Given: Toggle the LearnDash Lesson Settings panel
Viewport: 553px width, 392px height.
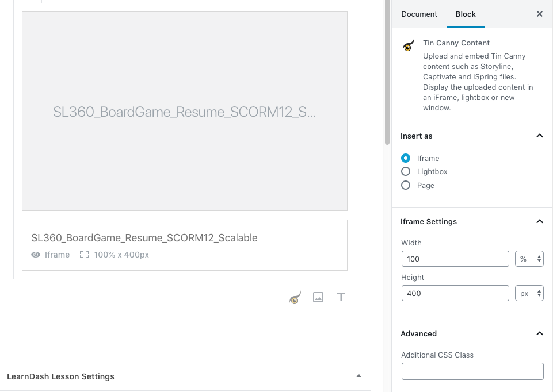Looking at the screenshot, I should click(359, 376).
